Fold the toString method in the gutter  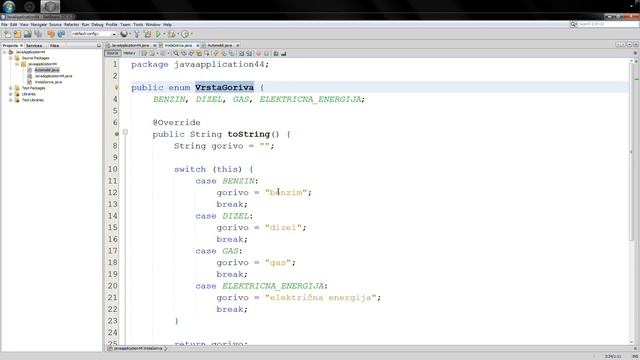click(x=125, y=132)
